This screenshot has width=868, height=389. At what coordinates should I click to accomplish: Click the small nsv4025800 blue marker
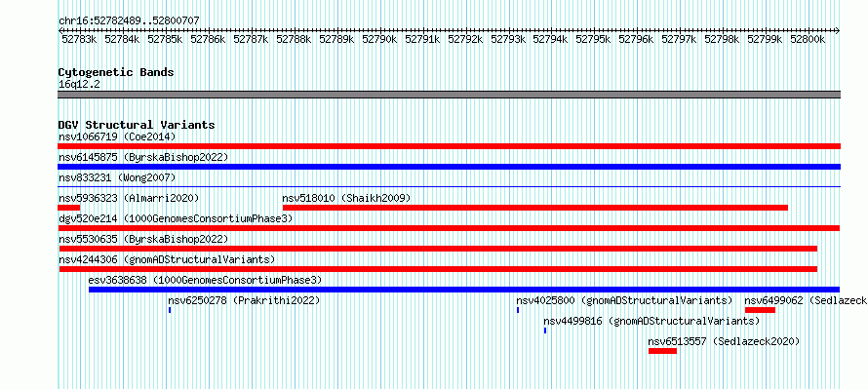518,310
